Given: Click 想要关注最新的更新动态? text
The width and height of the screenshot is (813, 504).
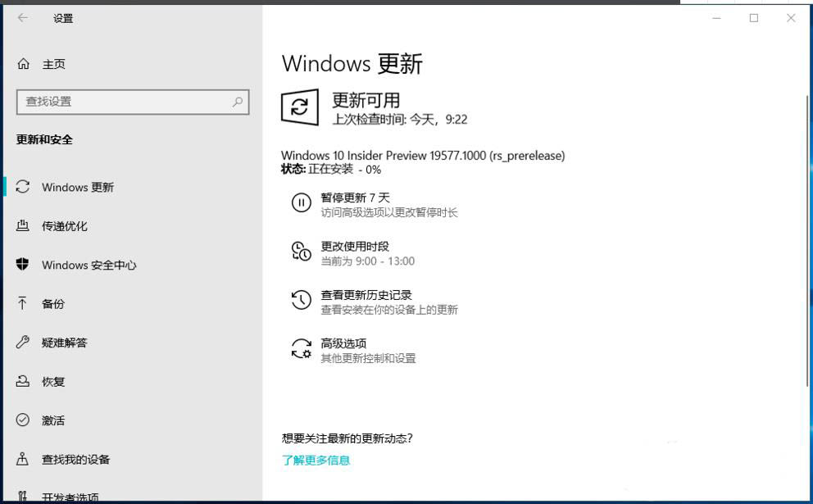Looking at the screenshot, I should pos(347,438).
